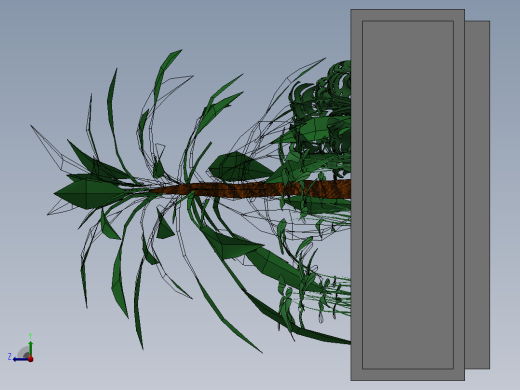Viewport: 520px width, 390px height.
Task: Select the gray planter box inner face
Action: 408,195
